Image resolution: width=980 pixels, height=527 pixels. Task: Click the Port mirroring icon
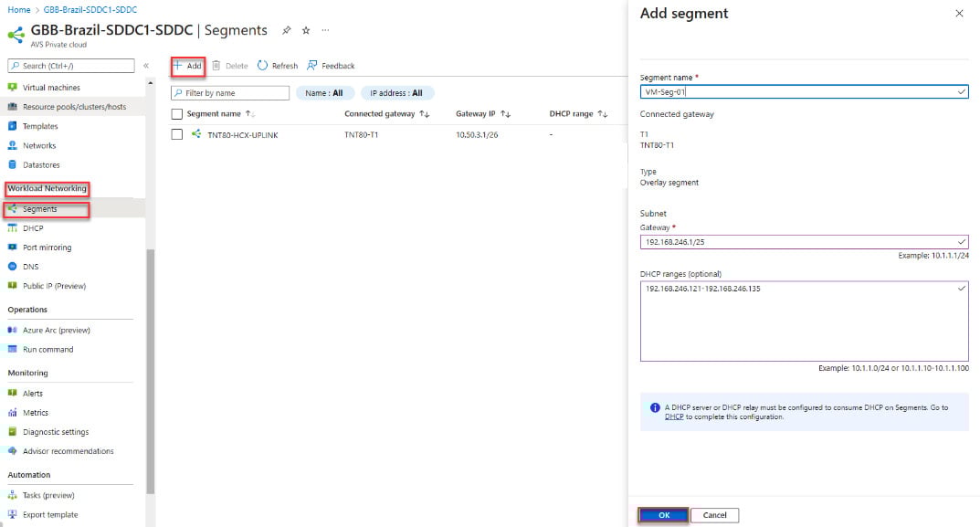click(x=13, y=247)
